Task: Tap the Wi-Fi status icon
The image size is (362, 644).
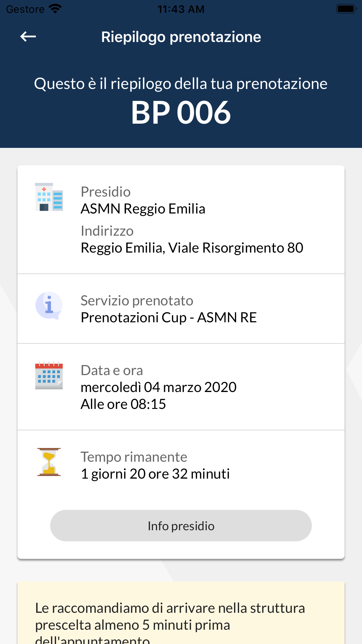Action: [55, 9]
